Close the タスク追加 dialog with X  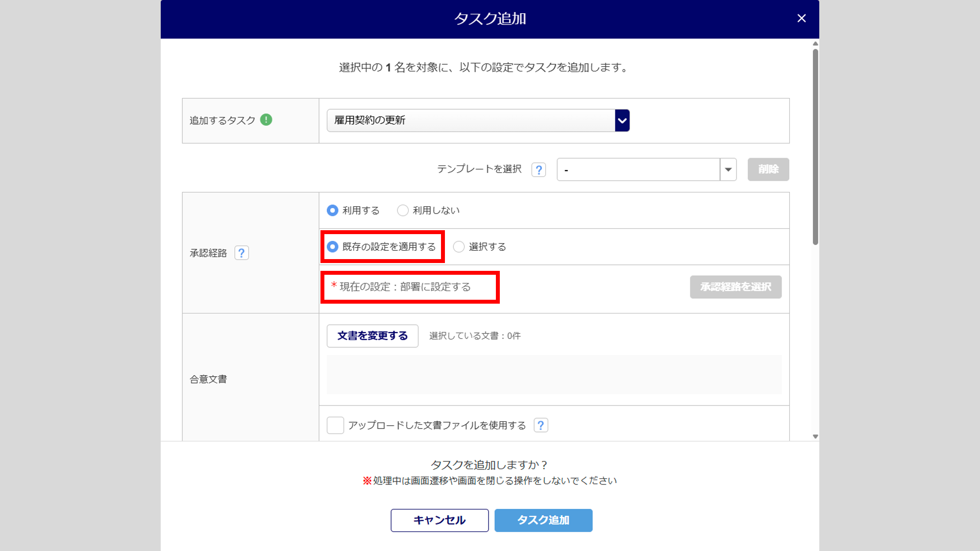tap(802, 19)
